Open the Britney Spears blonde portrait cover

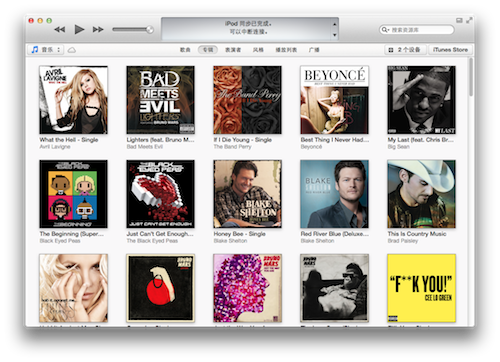73,288
